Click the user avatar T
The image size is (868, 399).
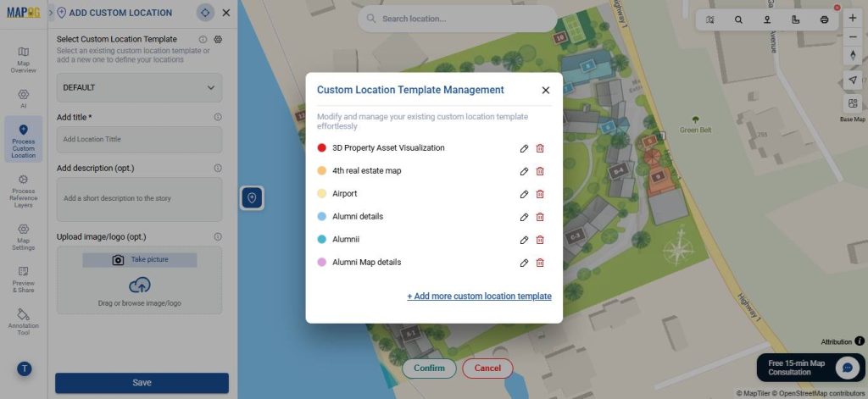pos(24,369)
